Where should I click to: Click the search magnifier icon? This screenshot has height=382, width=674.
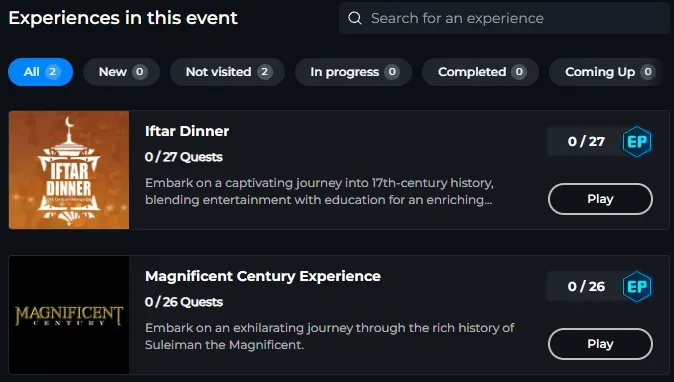click(x=355, y=18)
